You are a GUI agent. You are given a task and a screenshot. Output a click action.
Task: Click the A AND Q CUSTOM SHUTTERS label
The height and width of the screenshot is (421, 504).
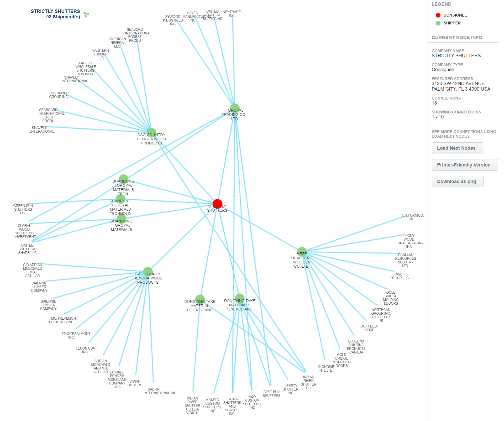point(212,405)
